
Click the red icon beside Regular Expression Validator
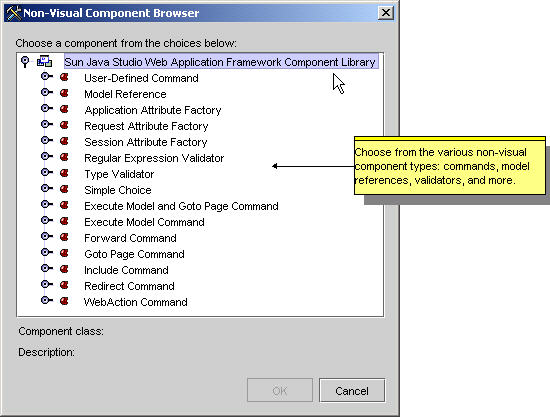[64, 157]
